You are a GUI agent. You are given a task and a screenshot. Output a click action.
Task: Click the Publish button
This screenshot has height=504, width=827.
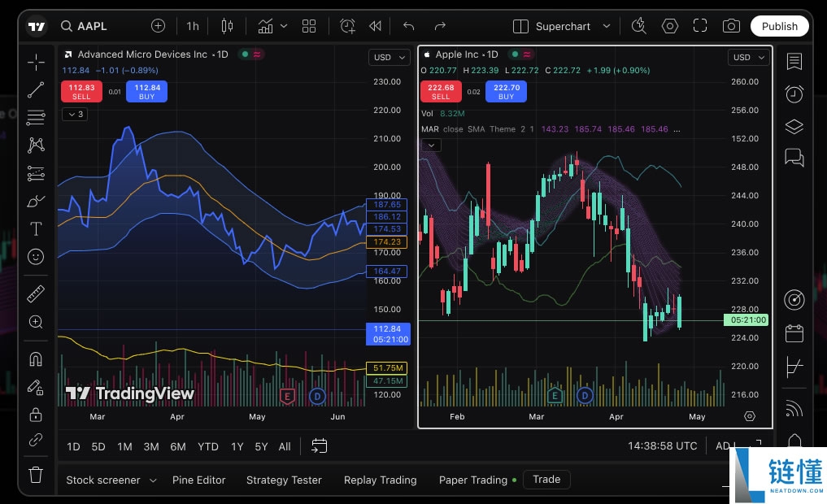click(780, 26)
